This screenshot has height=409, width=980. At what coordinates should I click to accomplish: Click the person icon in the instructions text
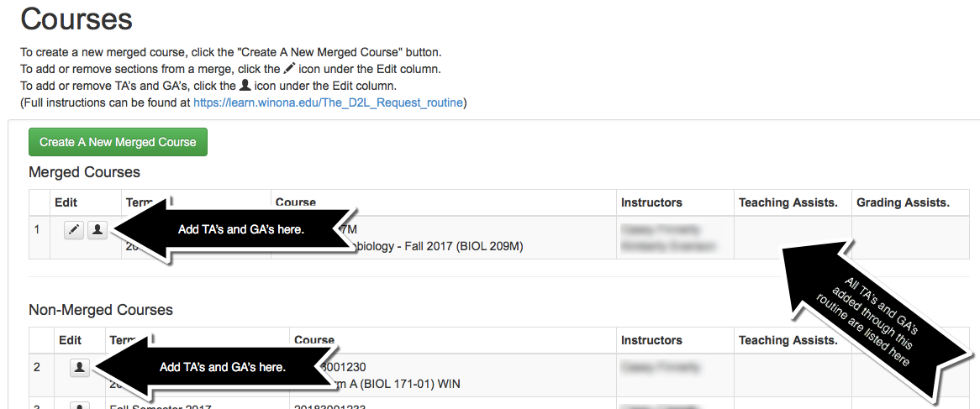coord(245,86)
